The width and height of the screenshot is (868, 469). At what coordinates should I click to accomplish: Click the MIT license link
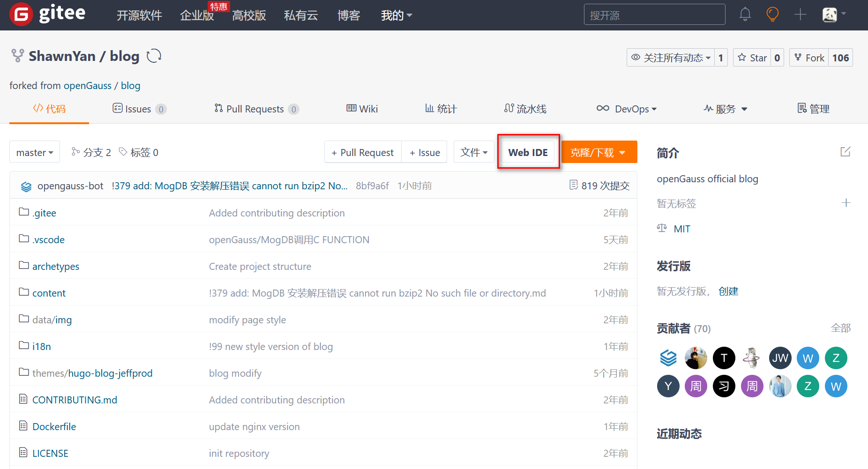[x=682, y=229]
